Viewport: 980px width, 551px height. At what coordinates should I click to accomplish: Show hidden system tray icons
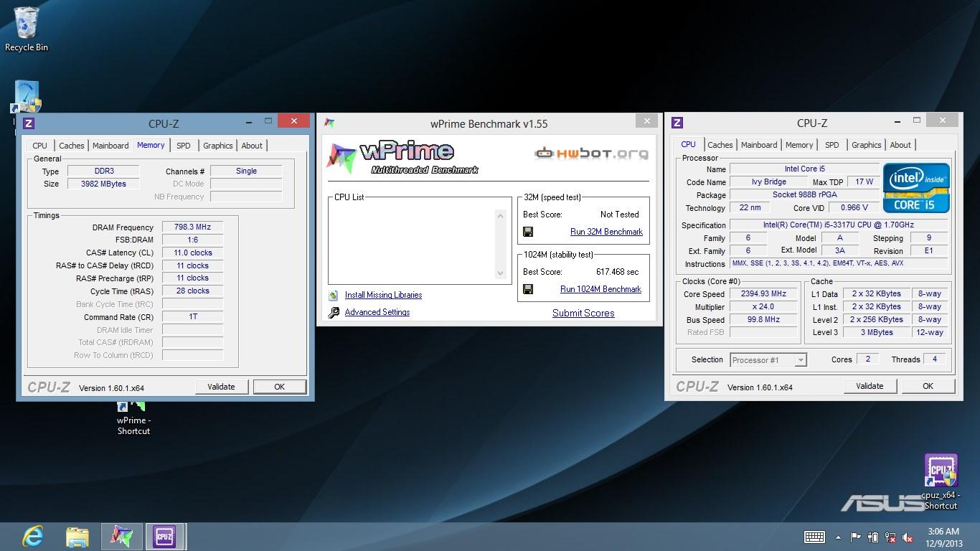tap(837, 537)
